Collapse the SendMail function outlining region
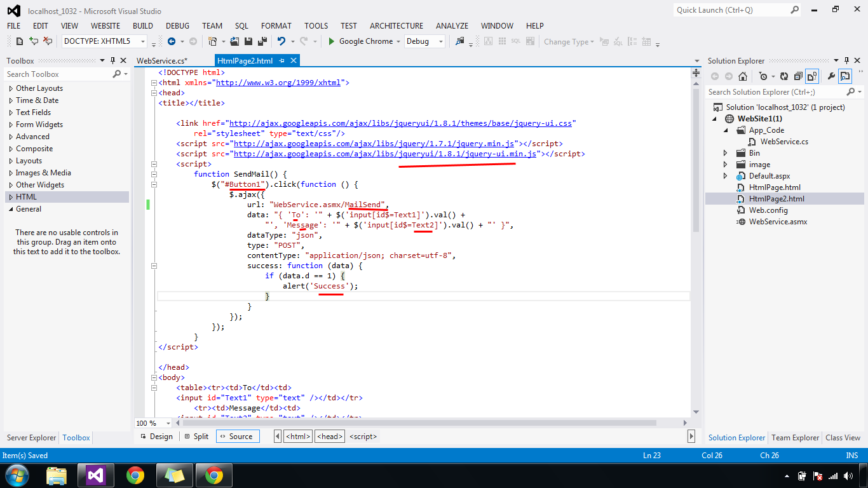868x488 pixels. 153,174
